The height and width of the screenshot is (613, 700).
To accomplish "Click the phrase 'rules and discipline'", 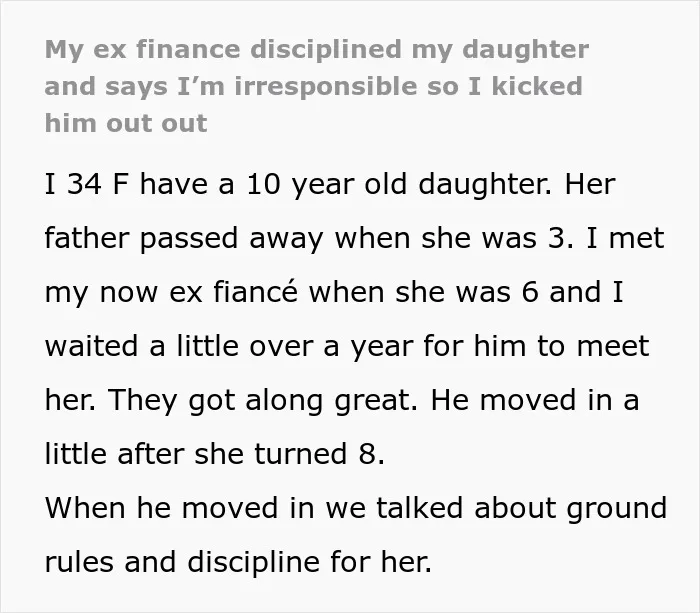I will 182,562.
